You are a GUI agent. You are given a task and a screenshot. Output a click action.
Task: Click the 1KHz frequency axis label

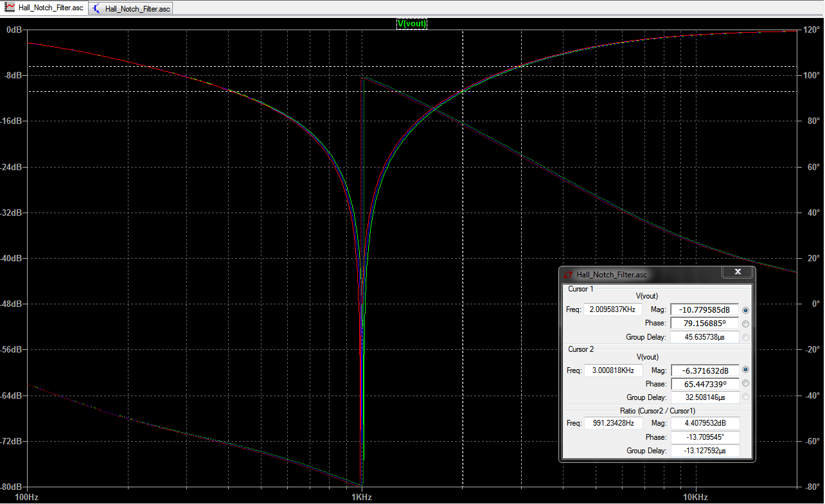pyautogui.click(x=362, y=498)
